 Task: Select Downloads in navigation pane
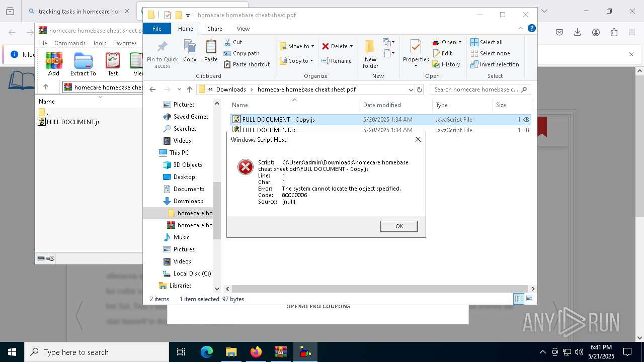(188, 201)
